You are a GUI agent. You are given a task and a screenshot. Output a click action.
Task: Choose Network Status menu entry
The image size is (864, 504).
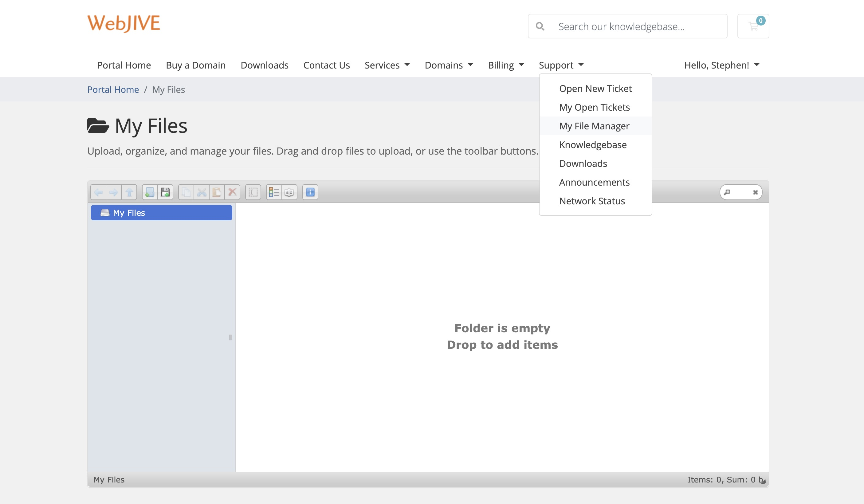592,201
